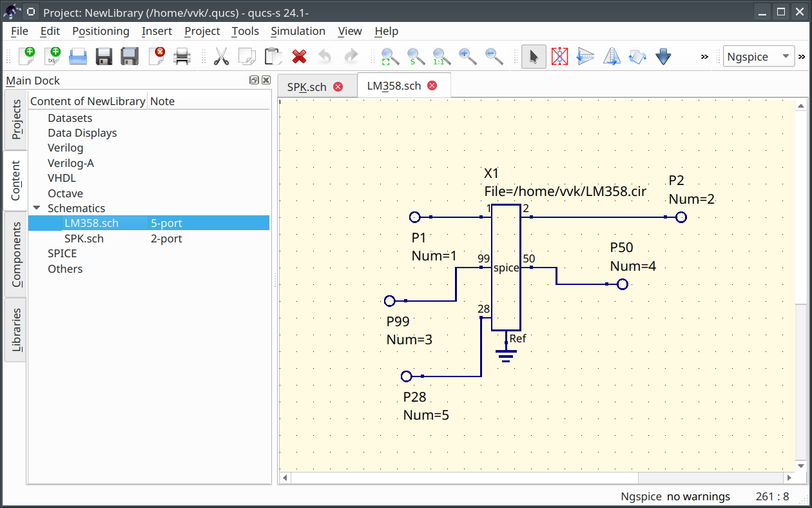Click the Note column header
The height and width of the screenshot is (508, 812).
pos(209,101)
